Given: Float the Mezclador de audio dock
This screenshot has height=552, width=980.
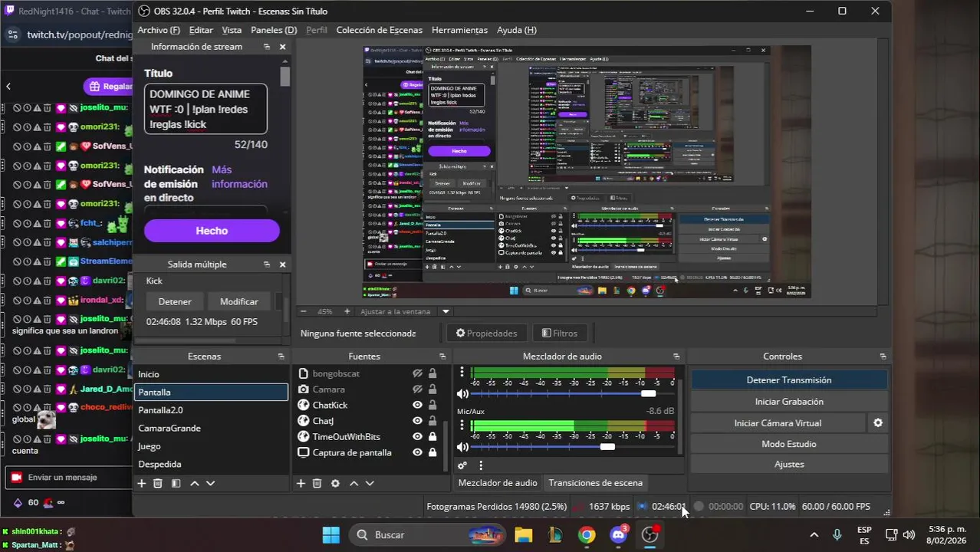Looking at the screenshot, I should pos(676,356).
